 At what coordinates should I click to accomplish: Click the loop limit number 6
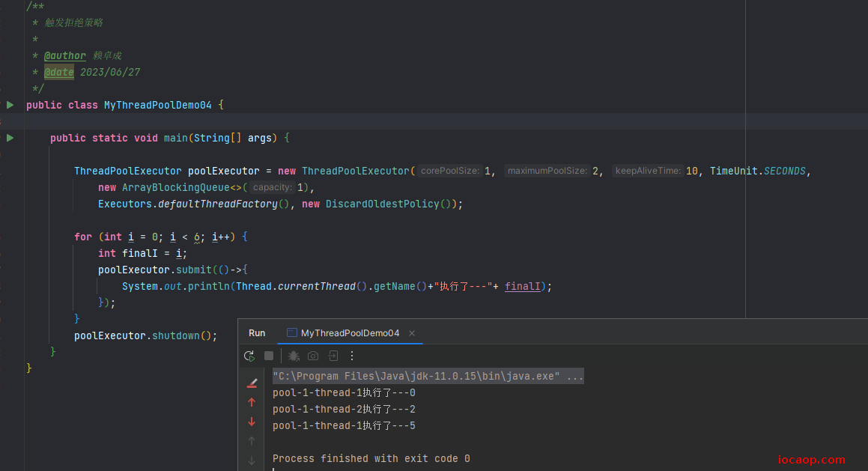point(196,237)
